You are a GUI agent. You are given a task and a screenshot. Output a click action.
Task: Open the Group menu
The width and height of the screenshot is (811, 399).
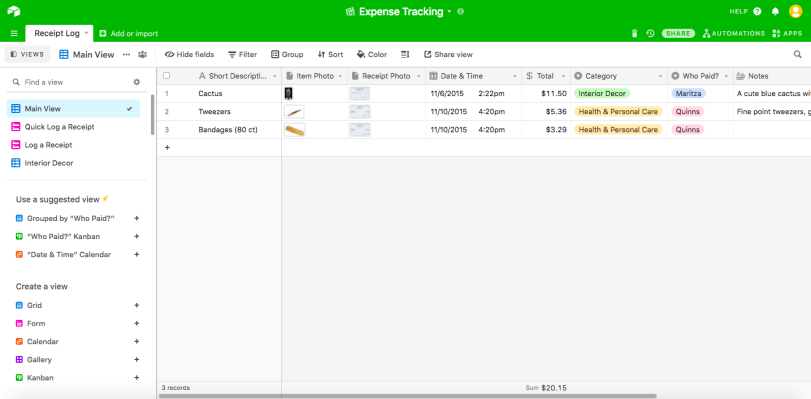pos(287,54)
